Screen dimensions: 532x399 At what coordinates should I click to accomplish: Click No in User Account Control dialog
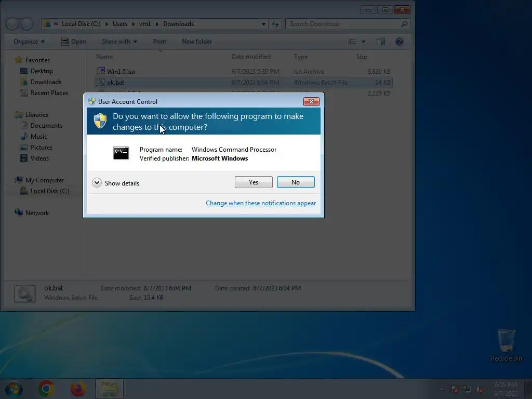pos(296,182)
